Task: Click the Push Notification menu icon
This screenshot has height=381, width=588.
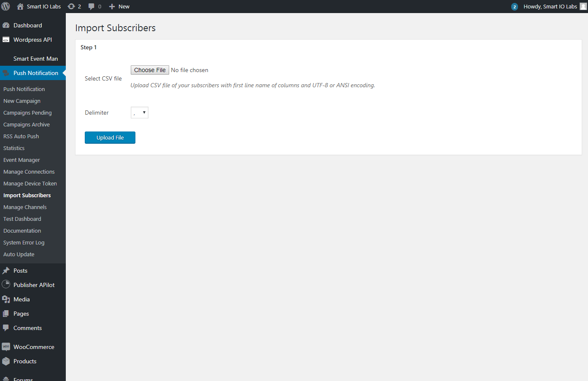Action: (6, 73)
